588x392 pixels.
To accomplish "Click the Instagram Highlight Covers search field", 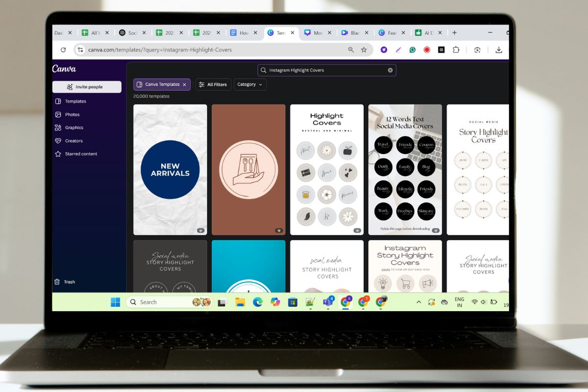I will tap(327, 70).
